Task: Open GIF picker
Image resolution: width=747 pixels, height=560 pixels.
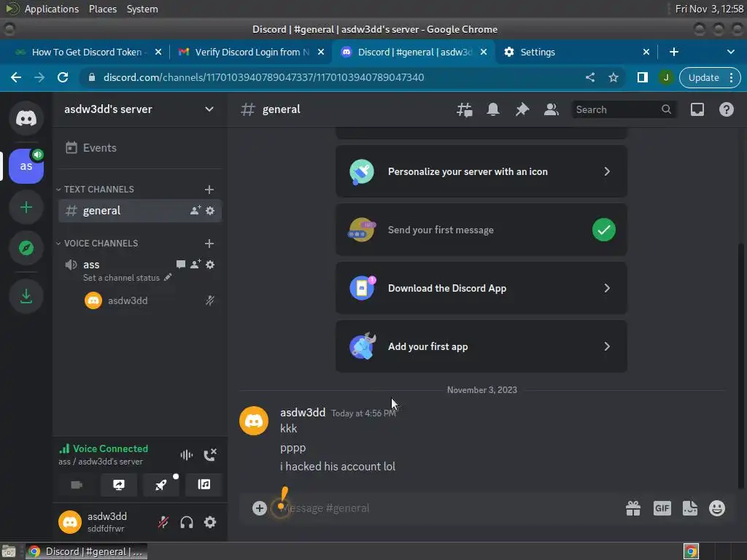Action: coord(662,508)
